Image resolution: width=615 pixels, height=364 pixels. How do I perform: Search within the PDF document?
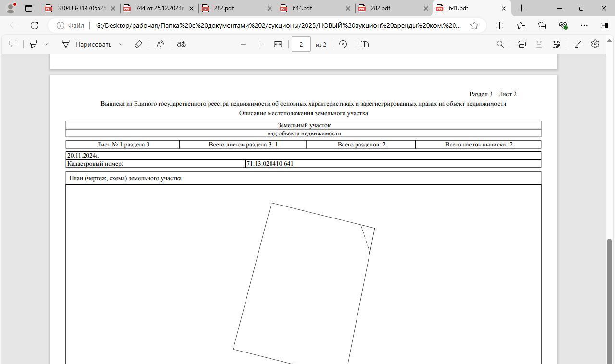500,44
